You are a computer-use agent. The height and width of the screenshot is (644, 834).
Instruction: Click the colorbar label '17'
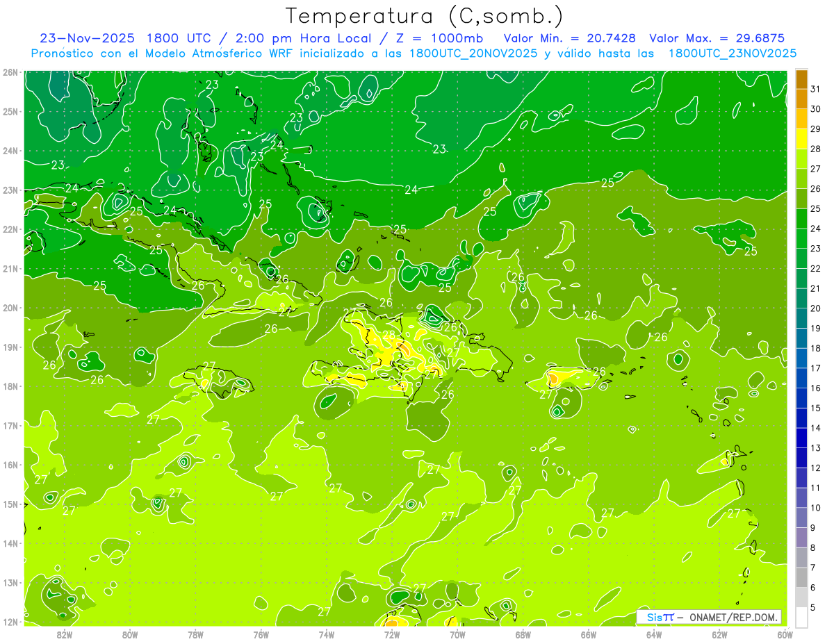(x=816, y=368)
